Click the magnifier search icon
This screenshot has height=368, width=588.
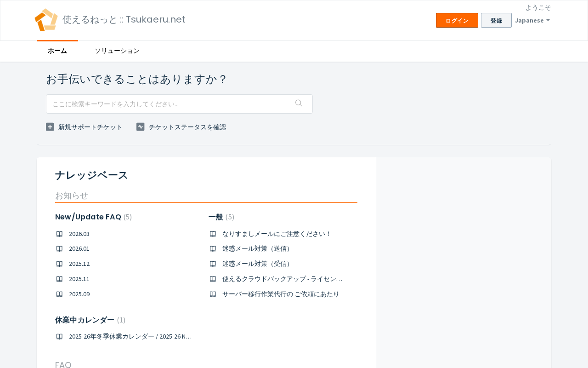tap(299, 103)
